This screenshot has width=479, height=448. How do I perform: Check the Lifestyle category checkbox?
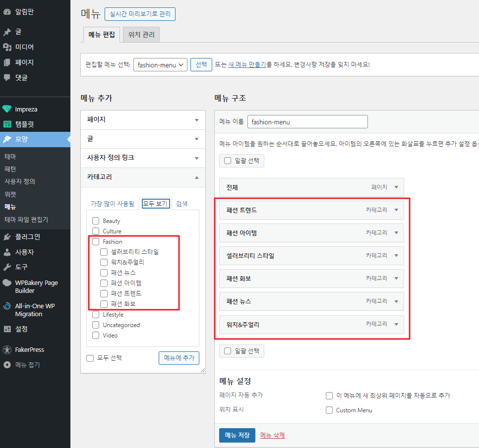[96, 315]
